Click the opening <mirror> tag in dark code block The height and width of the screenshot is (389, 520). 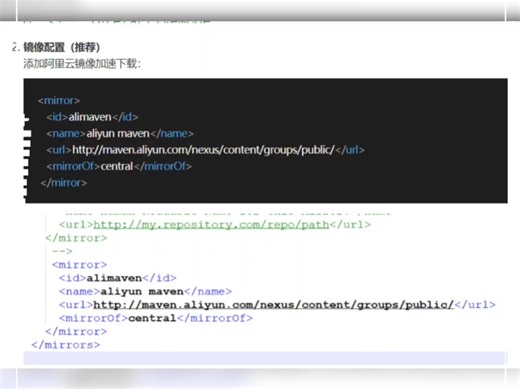(59, 100)
